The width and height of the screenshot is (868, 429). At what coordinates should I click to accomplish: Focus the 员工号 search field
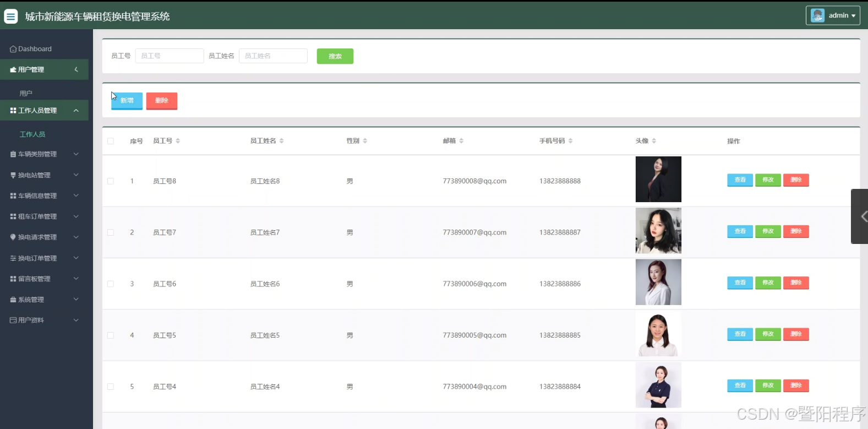tap(170, 56)
